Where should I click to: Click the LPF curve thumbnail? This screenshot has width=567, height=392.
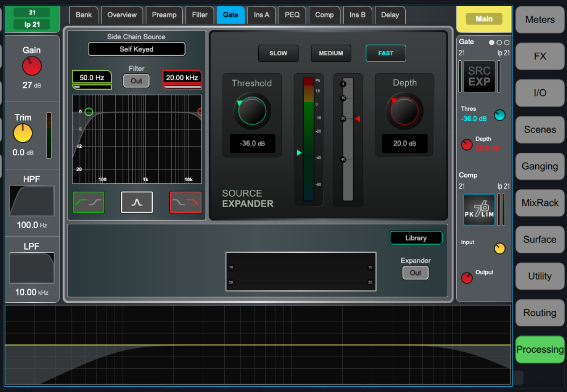pyautogui.click(x=32, y=268)
